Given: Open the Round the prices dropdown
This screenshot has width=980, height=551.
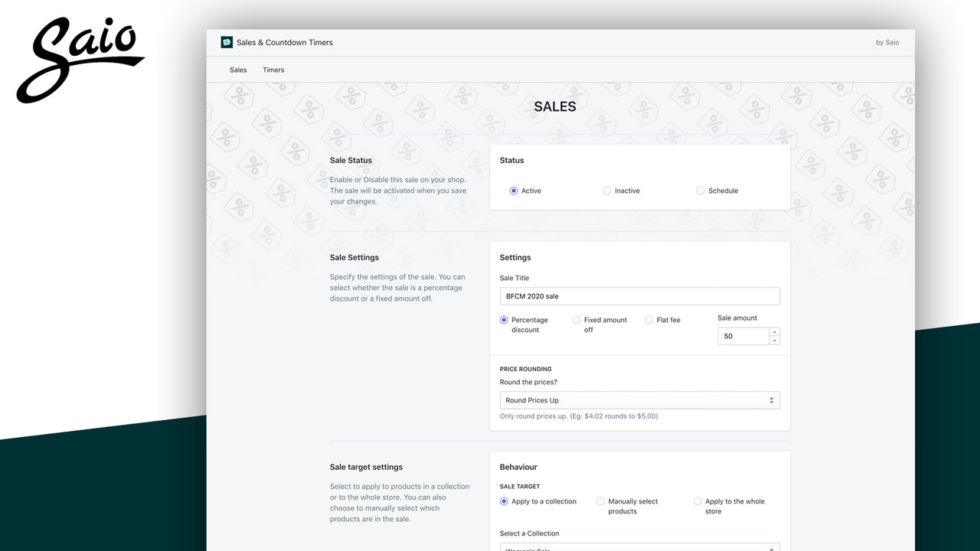Looking at the screenshot, I should [x=639, y=399].
